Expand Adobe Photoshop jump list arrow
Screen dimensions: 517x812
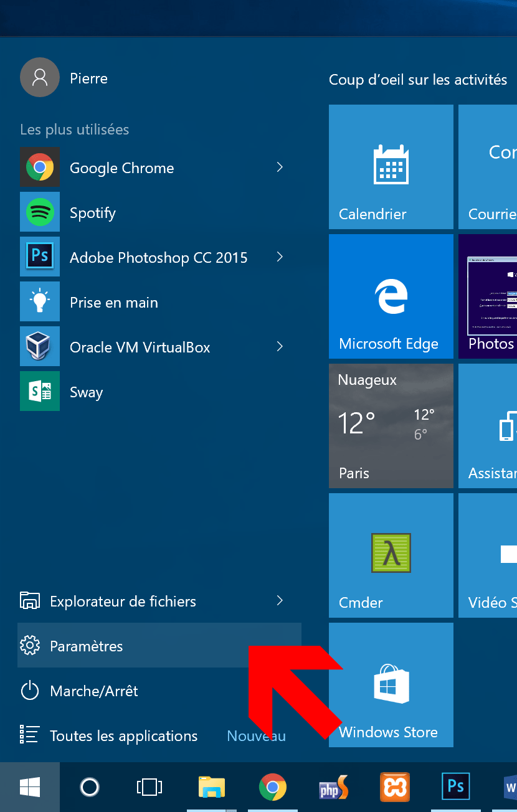click(x=280, y=257)
